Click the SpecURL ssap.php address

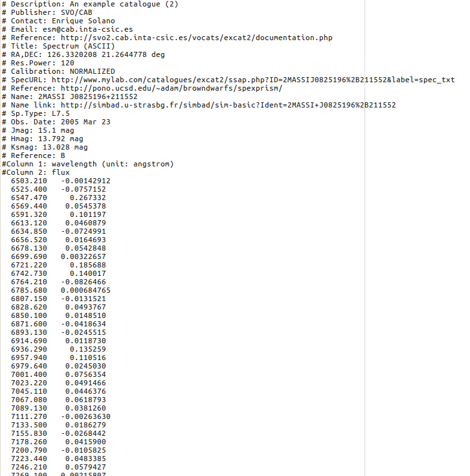point(253,80)
